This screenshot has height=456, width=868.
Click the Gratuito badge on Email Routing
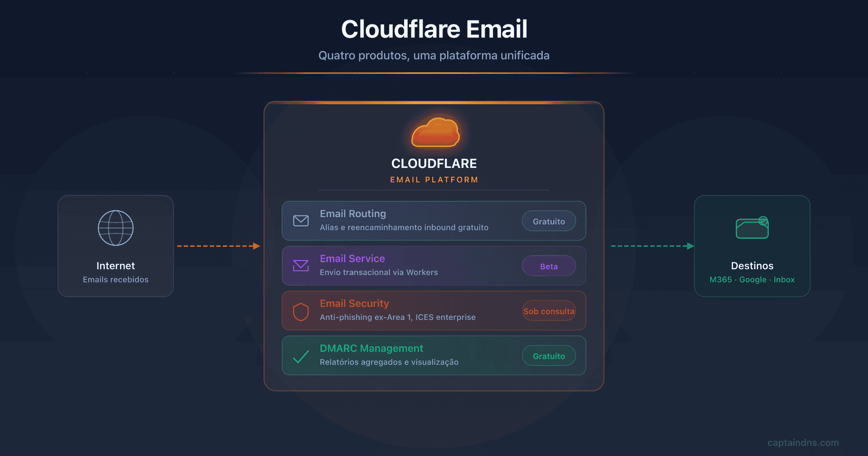(549, 221)
